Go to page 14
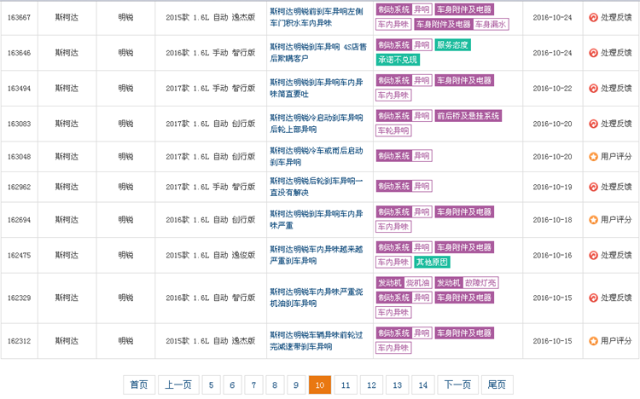The width and height of the screenshot is (640, 399). (423, 385)
